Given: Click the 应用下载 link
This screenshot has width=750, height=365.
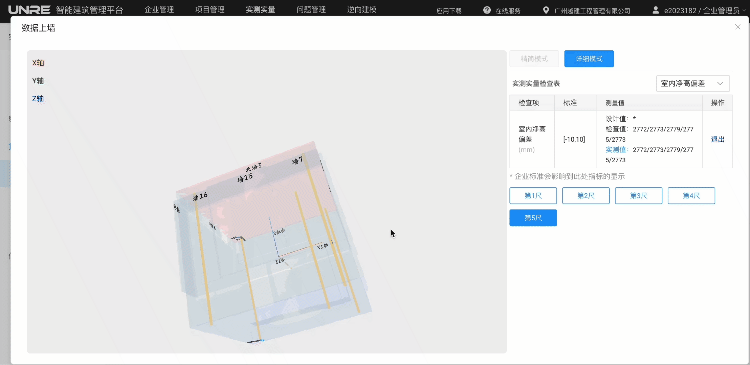Looking at the screenshot, I should [449, 11].
